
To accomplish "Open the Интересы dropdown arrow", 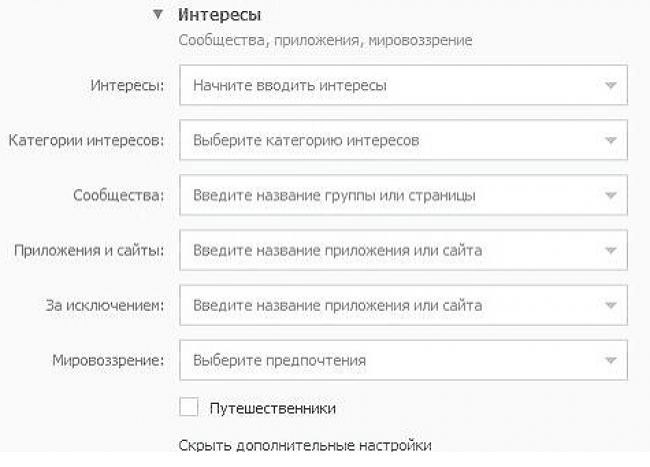I will coord(611,86).
